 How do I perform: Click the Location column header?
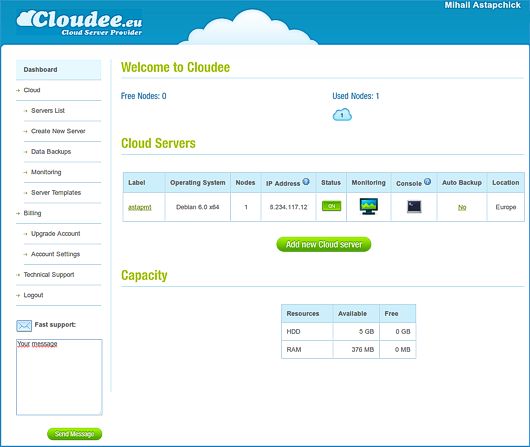click(x=506, y=183)
